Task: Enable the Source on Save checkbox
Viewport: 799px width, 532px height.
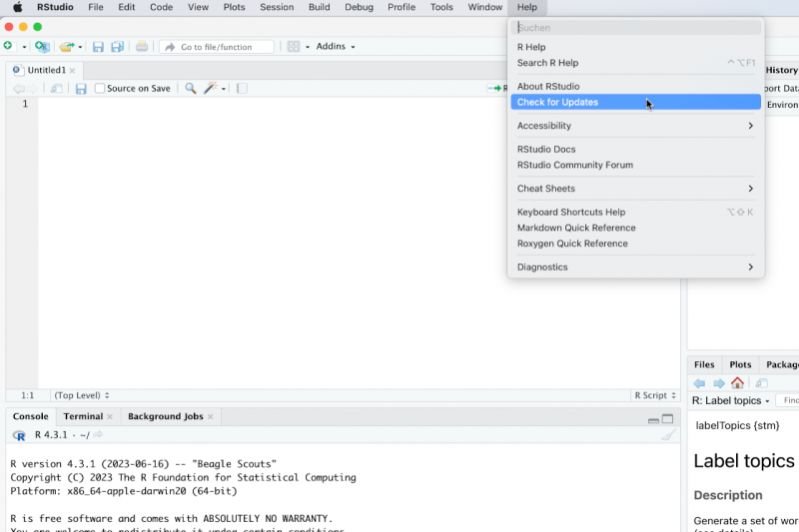Action: pos(100,88)
